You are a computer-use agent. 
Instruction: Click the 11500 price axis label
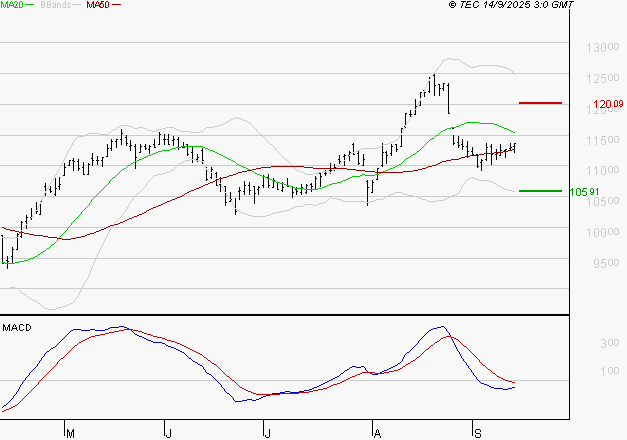(x=603, y=140)
